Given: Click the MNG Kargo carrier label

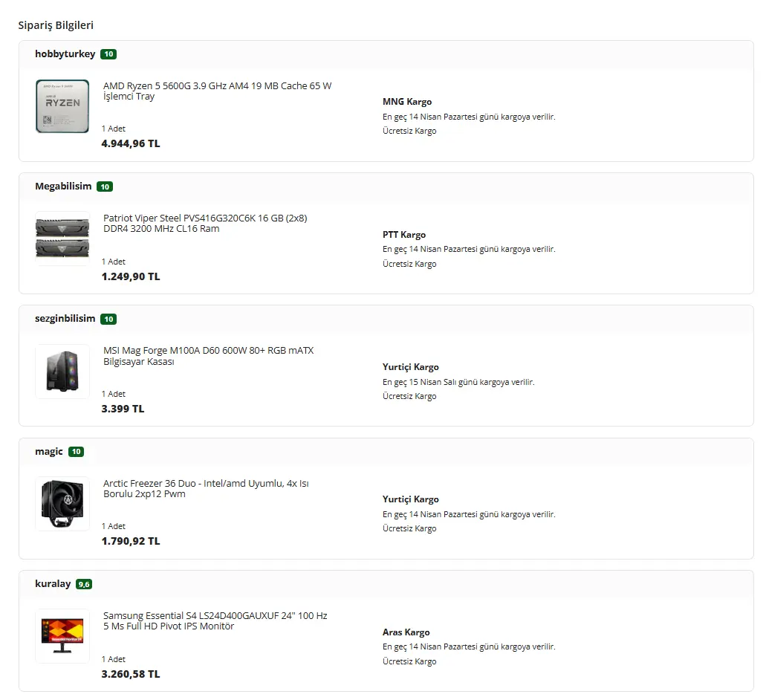Looking at the screenshot, I should (407, 102).
